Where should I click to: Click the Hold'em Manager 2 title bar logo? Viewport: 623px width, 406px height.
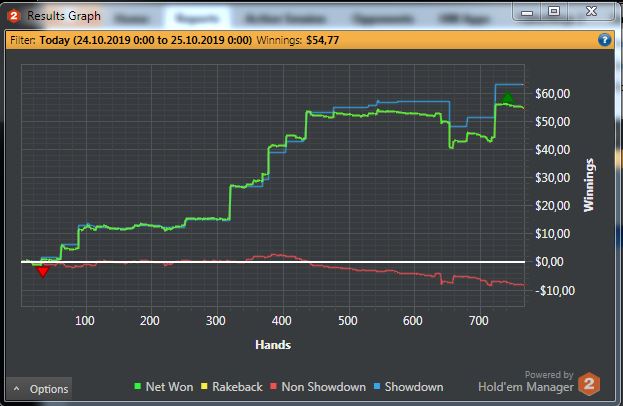click(14, 16)
